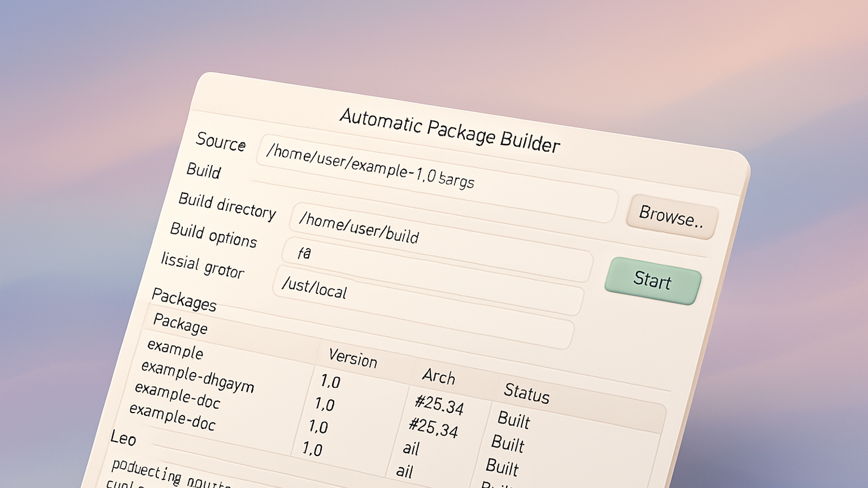Select the example-dhgaym package row

(197, 376)
